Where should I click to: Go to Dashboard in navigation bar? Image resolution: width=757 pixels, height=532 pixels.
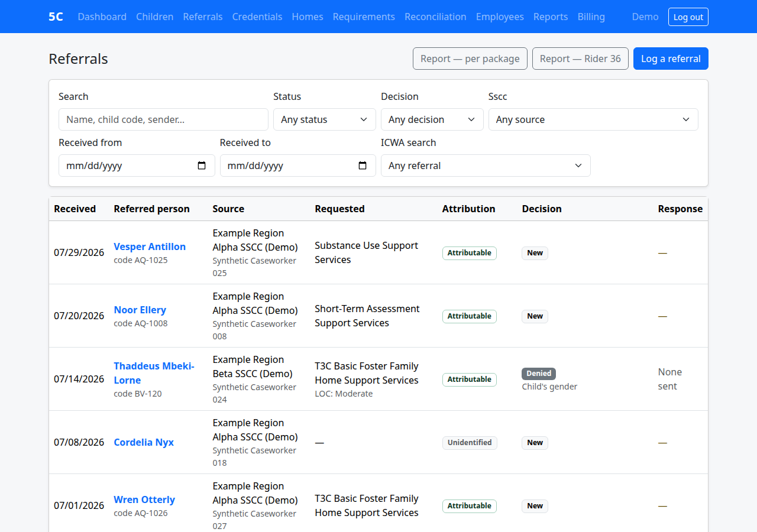click(x=102, y=17)
